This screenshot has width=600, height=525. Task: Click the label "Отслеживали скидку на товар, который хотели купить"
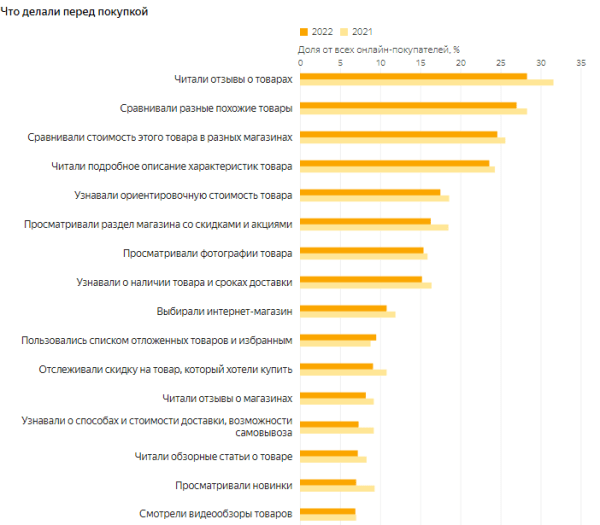[x=165, y=369]
